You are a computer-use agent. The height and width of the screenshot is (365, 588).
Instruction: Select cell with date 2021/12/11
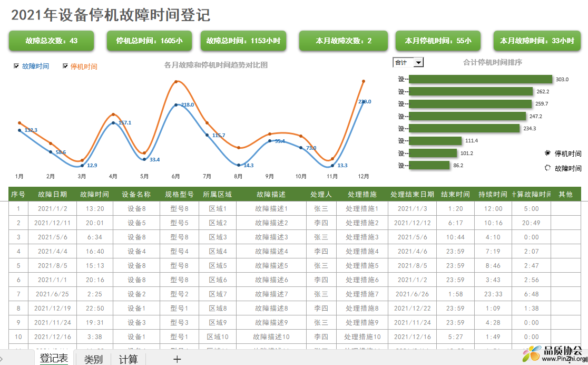pyautogui.click(x=53, y=223)
